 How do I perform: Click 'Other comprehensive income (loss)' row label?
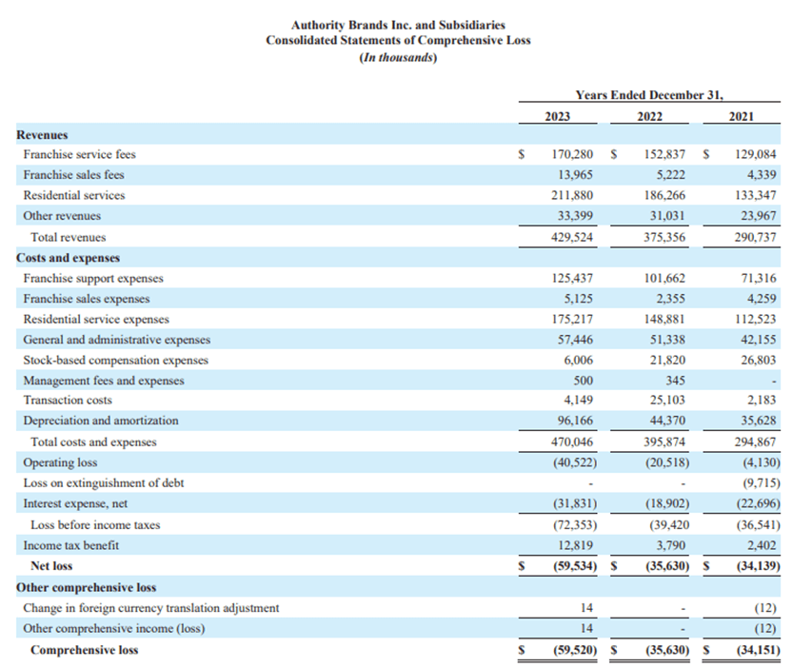114,629
